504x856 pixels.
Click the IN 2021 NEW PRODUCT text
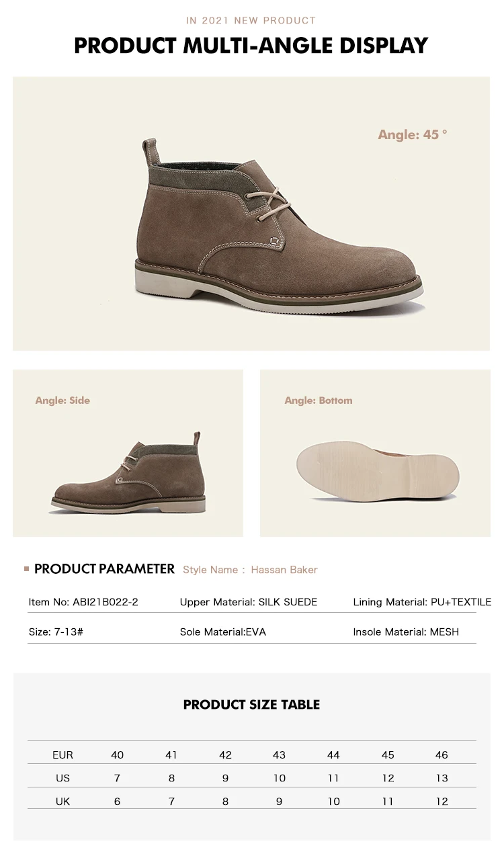(x=251, y=21)
